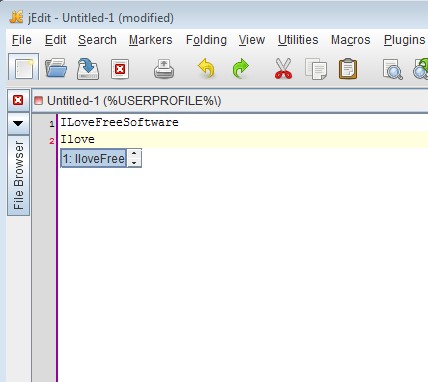Open the File menu
The width and height of the screenshot is (428, 382).
pyautogui.click(x=22, y=40)
